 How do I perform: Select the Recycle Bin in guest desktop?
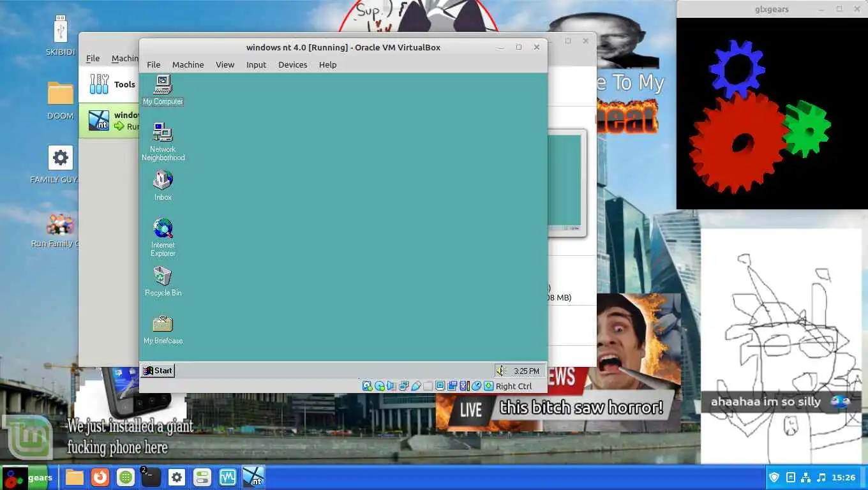pos(163,281)
